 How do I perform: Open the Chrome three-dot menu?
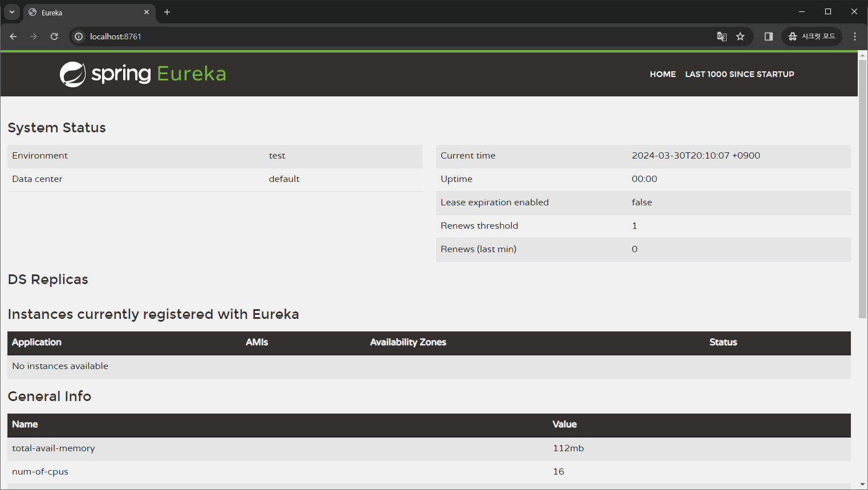coord(855,37)
